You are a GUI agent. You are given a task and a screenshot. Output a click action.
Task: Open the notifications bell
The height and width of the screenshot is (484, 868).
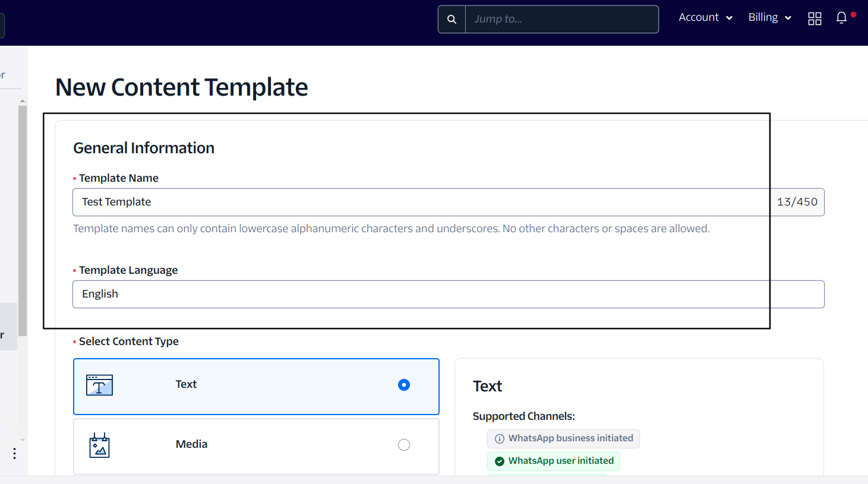pyautogui.click(x=841, y=18)
